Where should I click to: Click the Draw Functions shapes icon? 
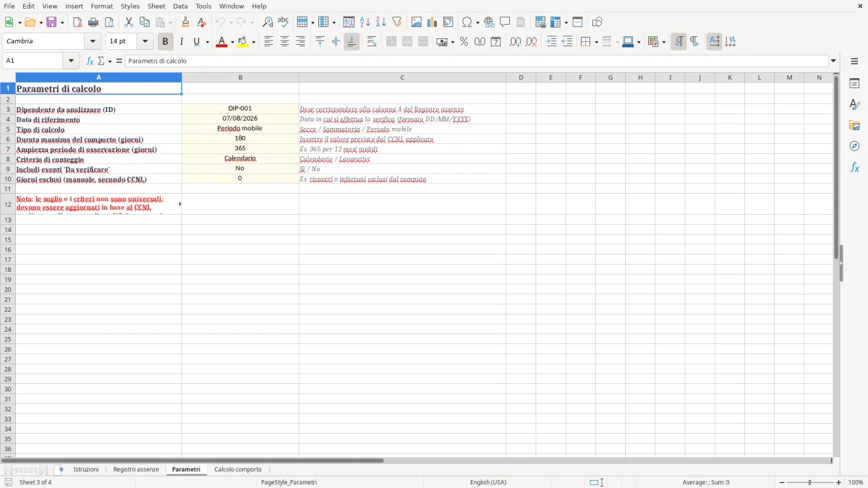[x=597, y=22]
